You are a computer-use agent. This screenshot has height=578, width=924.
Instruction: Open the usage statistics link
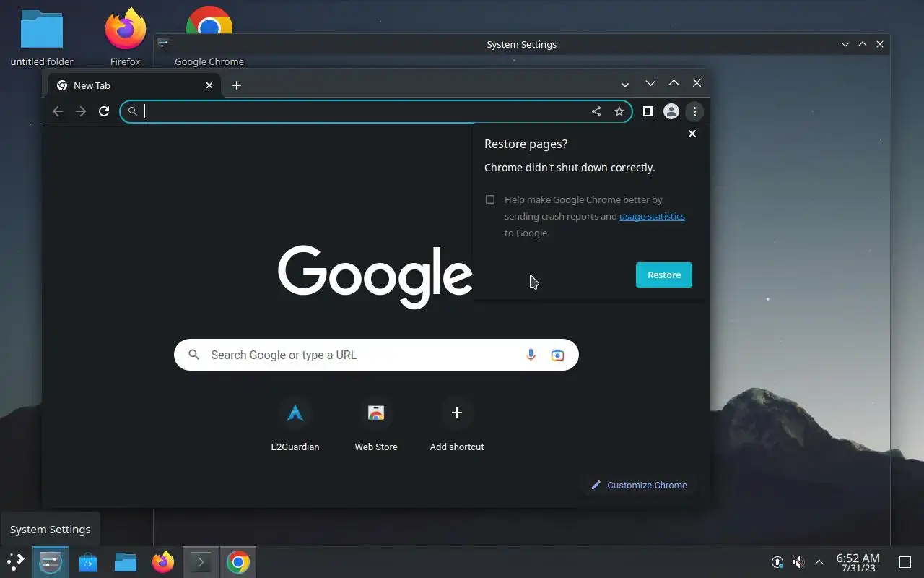click(652, 216)
